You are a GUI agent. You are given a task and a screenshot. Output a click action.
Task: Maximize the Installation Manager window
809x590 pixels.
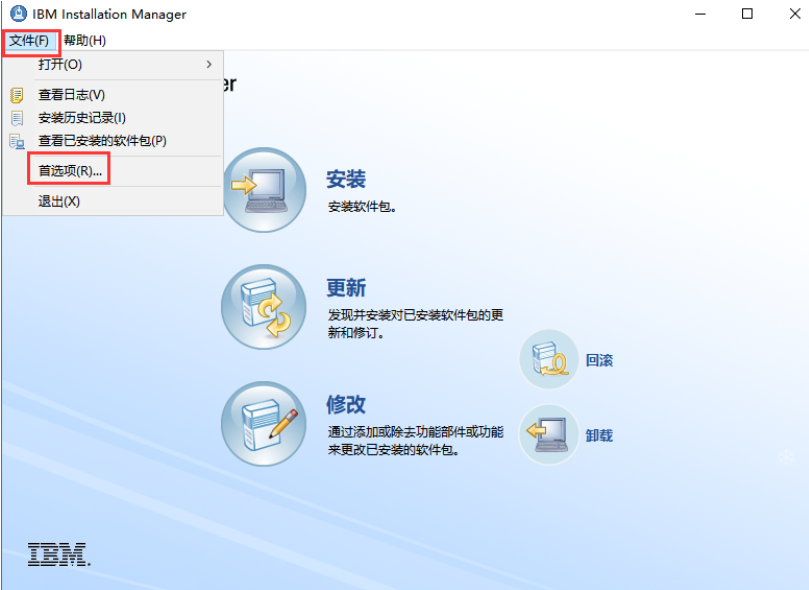click(747, 14)
